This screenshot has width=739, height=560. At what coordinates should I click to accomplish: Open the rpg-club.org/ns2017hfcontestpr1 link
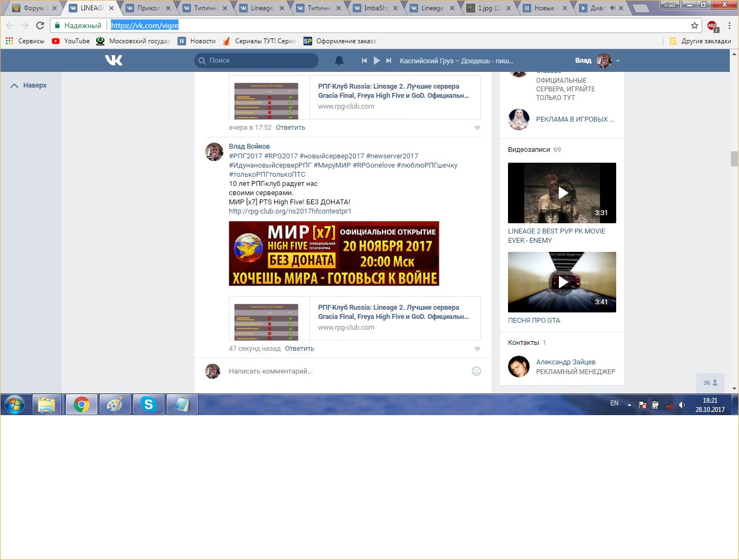tap(290, 211)
